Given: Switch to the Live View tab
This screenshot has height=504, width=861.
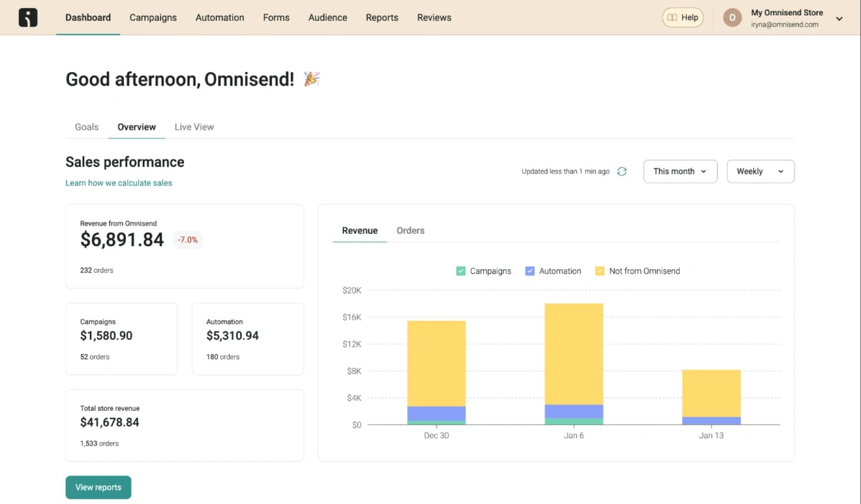Looking at the screenshot, I should 194,127.
